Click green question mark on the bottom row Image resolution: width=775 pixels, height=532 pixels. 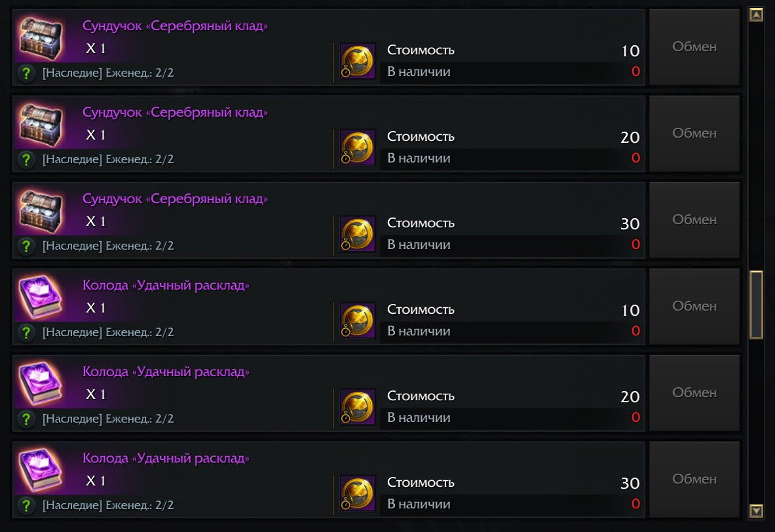(x=26, y=505)
